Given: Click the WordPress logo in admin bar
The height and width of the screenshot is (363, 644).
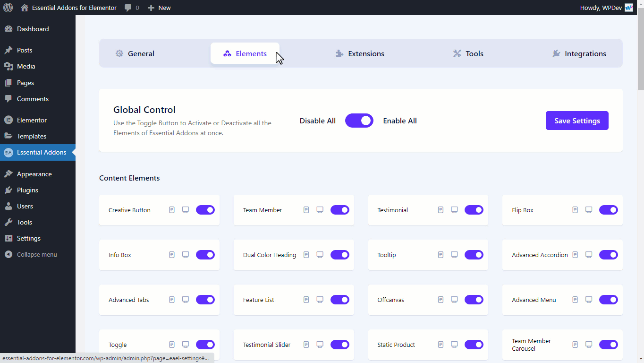Looking at the screenshot, I should click(x=8, y=8).
